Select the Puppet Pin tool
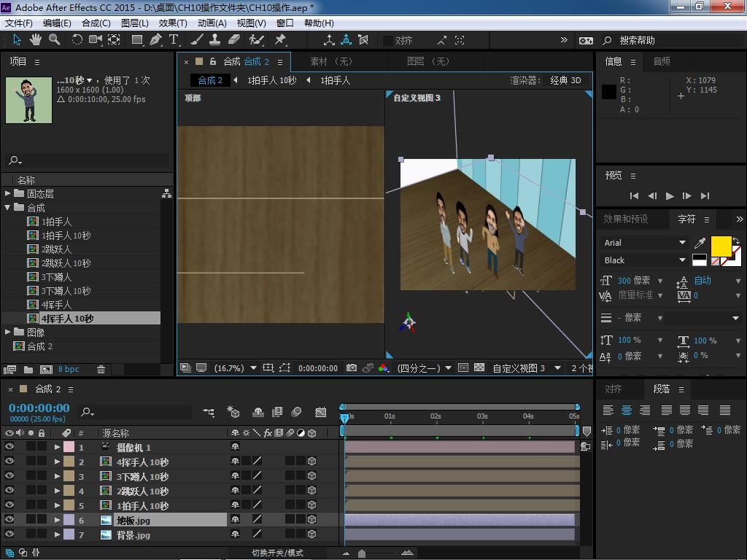Screen dimensions: 747x560 (x=280, y=40)
